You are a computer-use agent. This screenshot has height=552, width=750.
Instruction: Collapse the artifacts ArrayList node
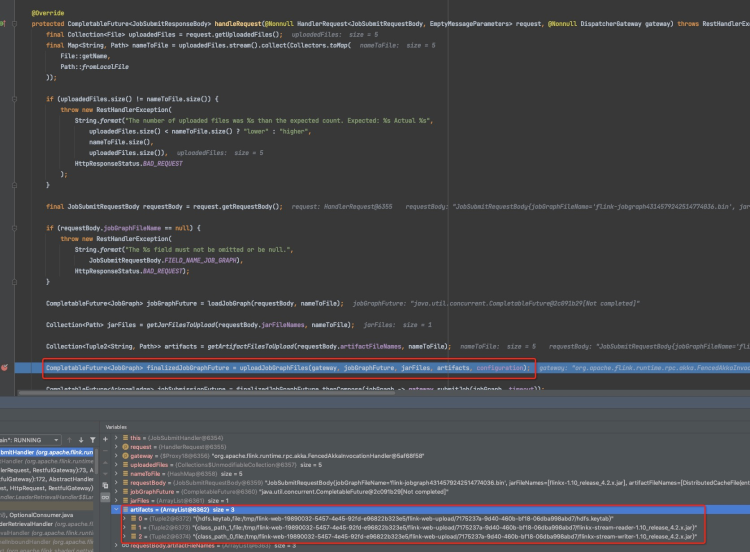[x=114, y=509]
